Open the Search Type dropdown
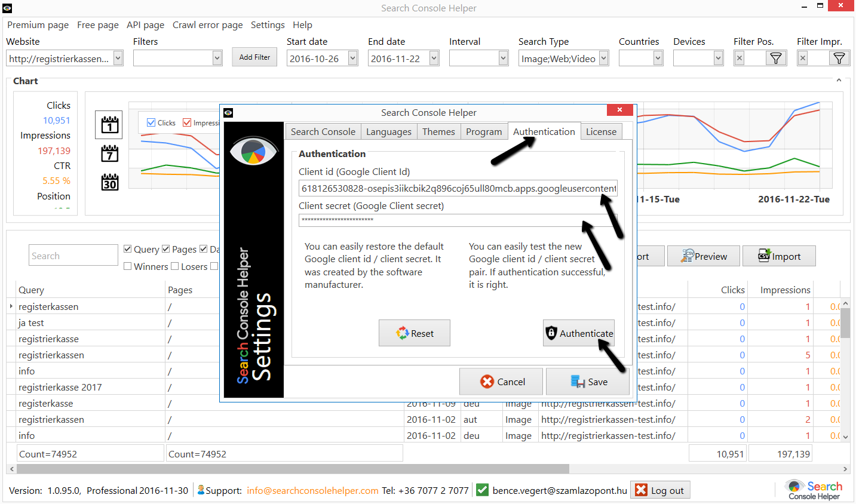Screen dimensions: 856x504 [x=604, y=58]
